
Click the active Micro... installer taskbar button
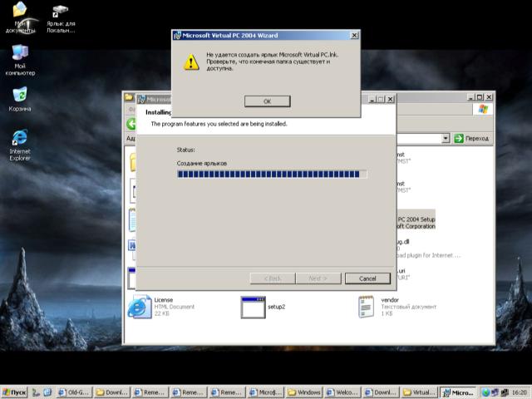click(x=458, y=392)
